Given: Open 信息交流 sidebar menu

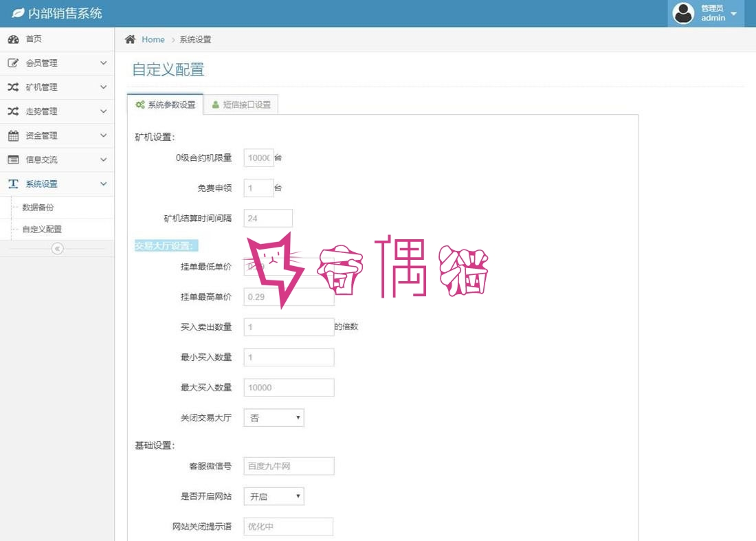Looking at the screenshot, I should (x=57, y=159).
